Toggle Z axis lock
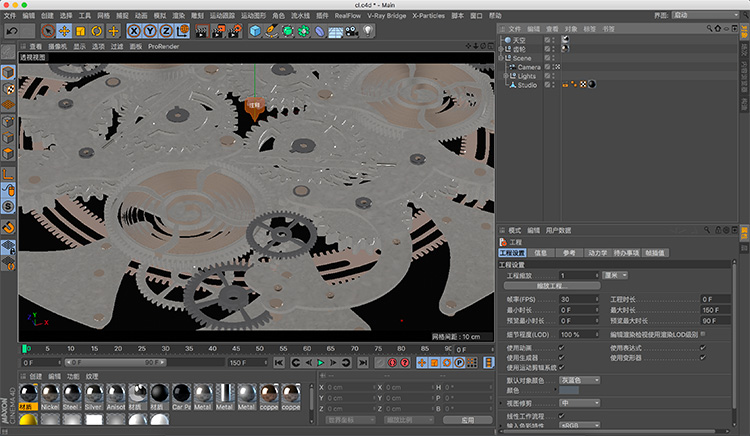This screenshot has width=750, height=436. click(x=166, y=31)
